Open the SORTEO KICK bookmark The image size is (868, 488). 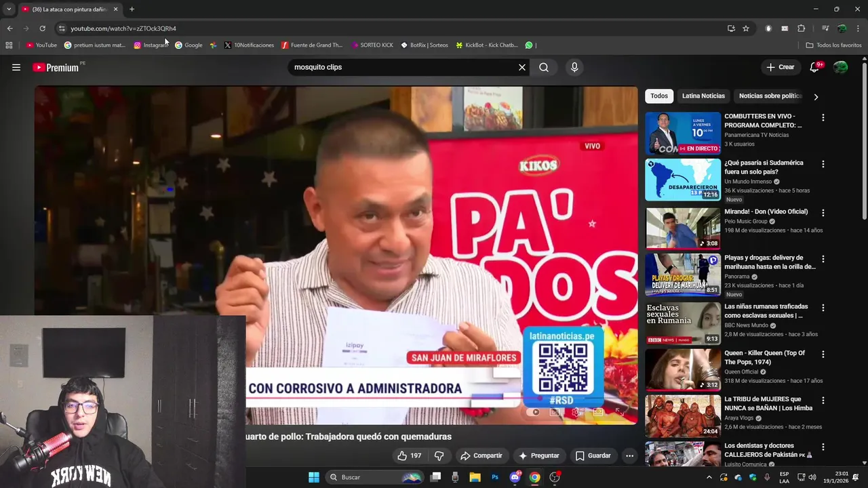tap(372, 45)
